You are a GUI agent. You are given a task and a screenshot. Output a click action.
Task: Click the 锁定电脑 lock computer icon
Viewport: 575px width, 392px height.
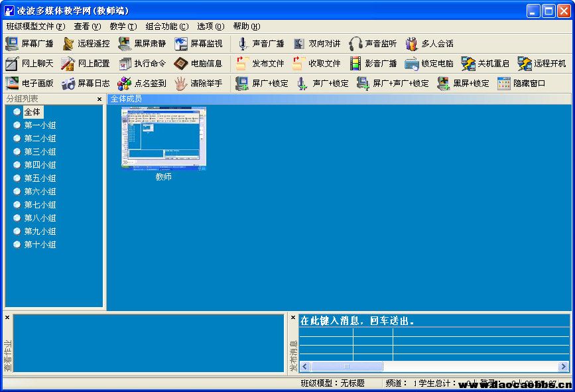[412, 64]
